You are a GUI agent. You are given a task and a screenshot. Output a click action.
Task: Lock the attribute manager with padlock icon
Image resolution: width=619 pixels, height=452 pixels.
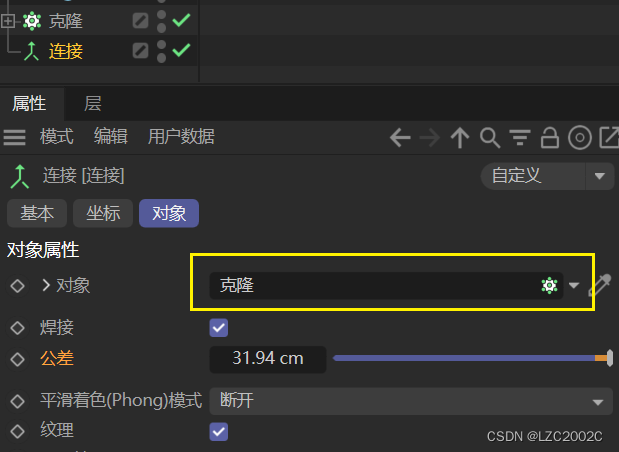(x=550, y=138)
